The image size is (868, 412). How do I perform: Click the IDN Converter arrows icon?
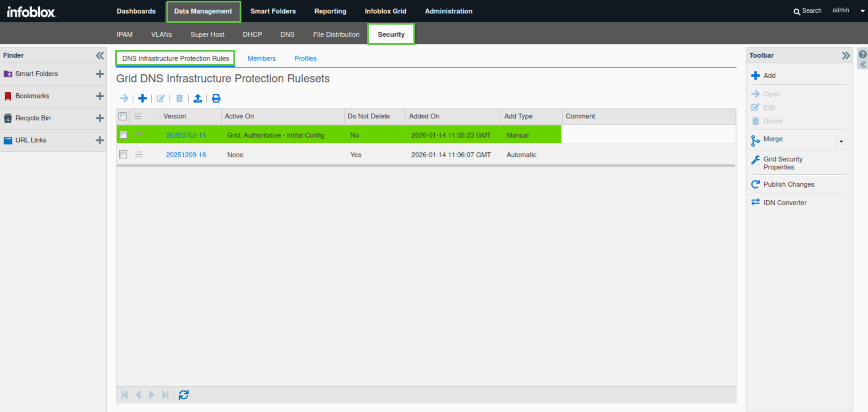[x=755, y=202]
